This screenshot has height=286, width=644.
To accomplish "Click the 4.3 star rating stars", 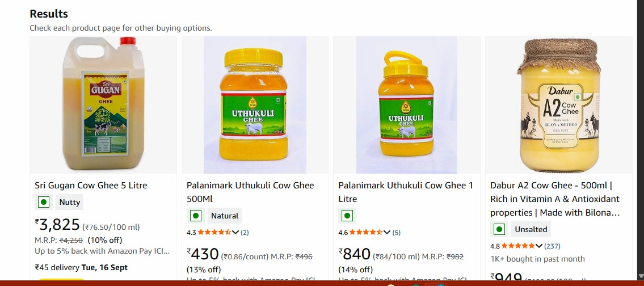I will (214, 233).
